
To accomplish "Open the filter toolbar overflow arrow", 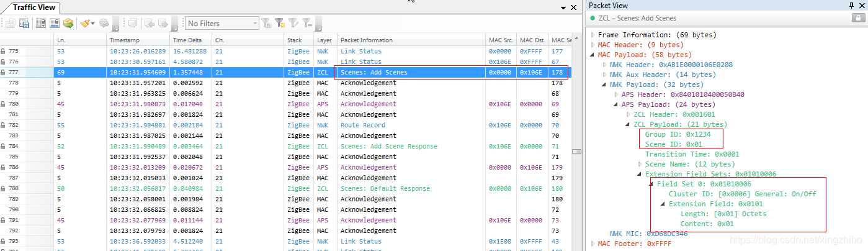I will click(318, 25).
